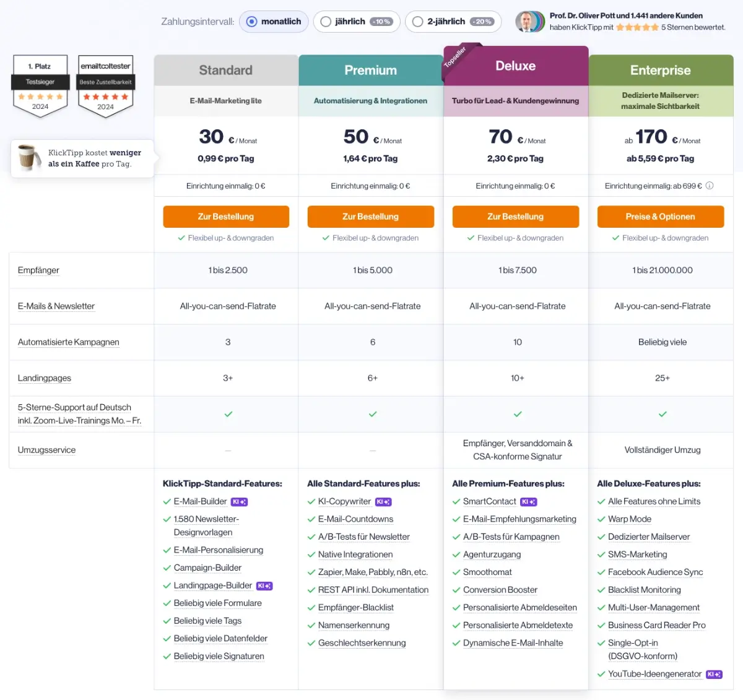Click the Standard plan header

pyautogui.click(x=226, y=71)
